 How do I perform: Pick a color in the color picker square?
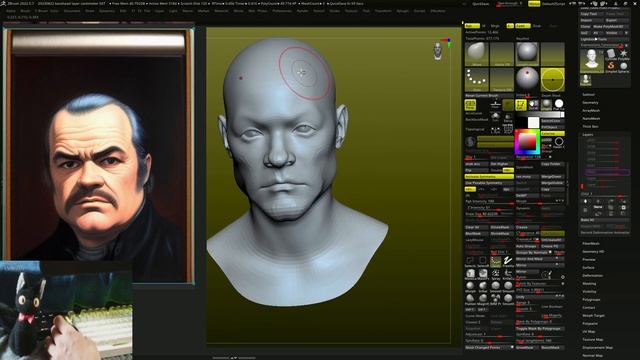point(527,142)
